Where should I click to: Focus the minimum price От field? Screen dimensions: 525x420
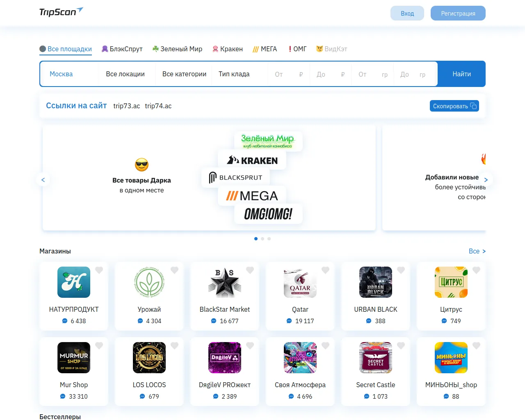(x=289, y=74)
